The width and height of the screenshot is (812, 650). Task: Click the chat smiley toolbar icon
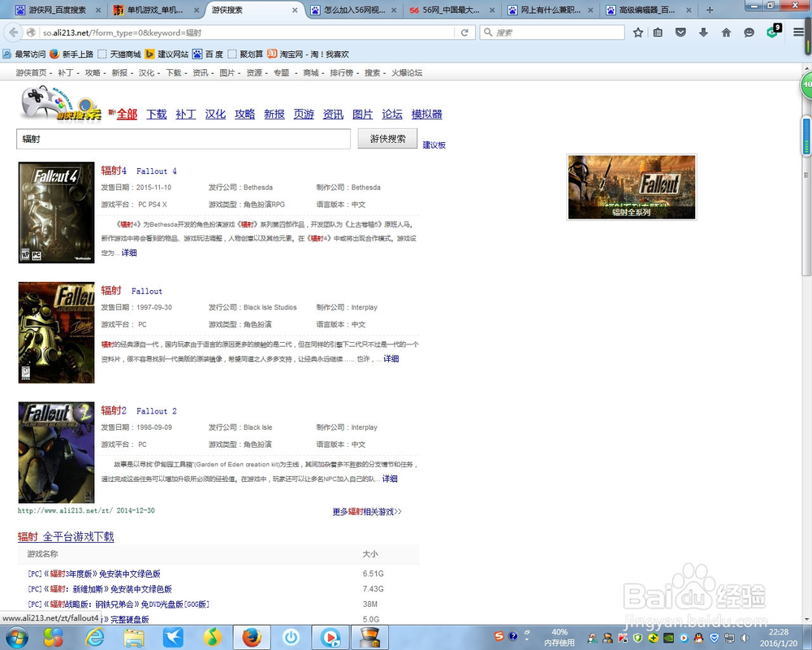point(749,32)
